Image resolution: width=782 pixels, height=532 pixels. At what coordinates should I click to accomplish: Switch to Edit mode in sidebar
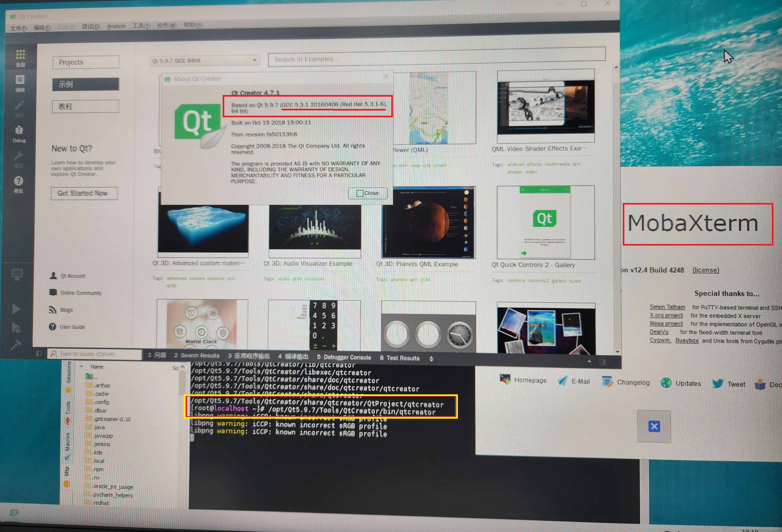tap(20, 80)
